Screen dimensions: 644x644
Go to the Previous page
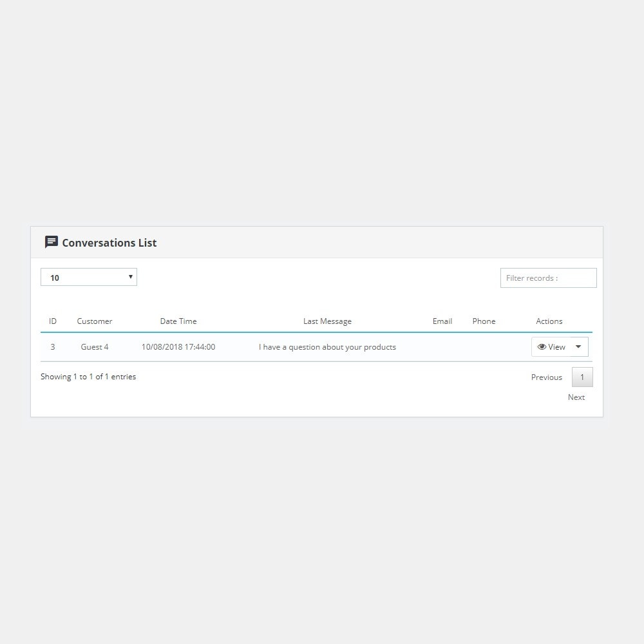pos(547,377)
